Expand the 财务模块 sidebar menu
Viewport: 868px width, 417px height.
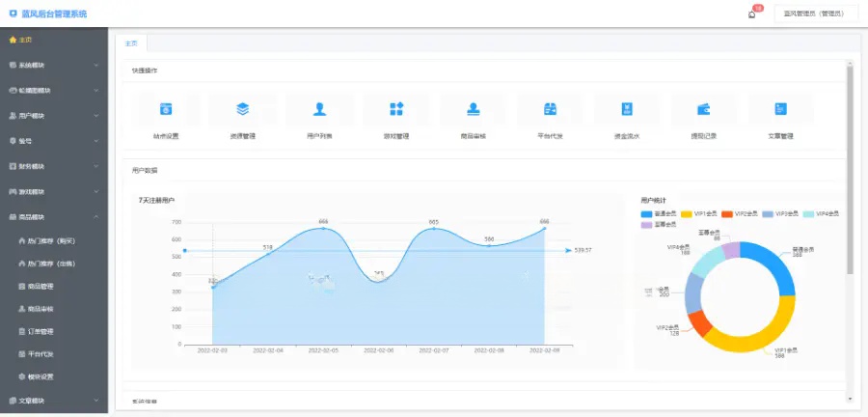coord(54,166)
